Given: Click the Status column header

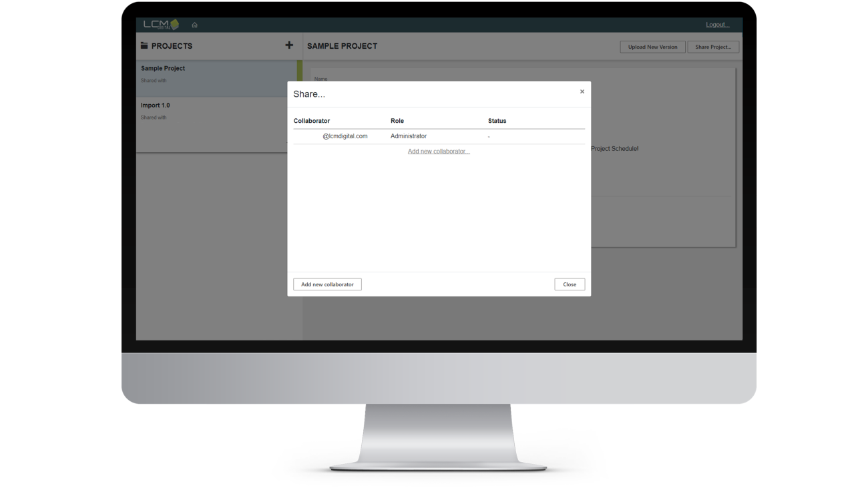Looking at the screenshot, I should 497,121.
